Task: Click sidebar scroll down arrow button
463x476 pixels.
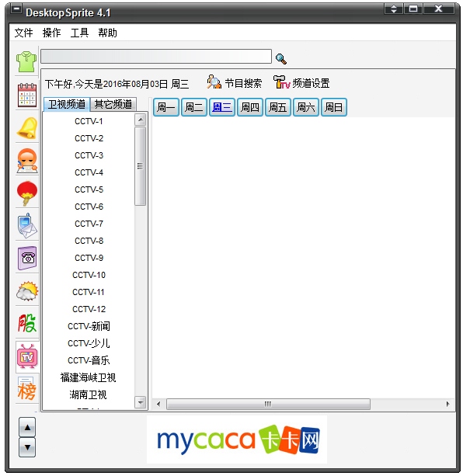Action: tap(27, 447)
